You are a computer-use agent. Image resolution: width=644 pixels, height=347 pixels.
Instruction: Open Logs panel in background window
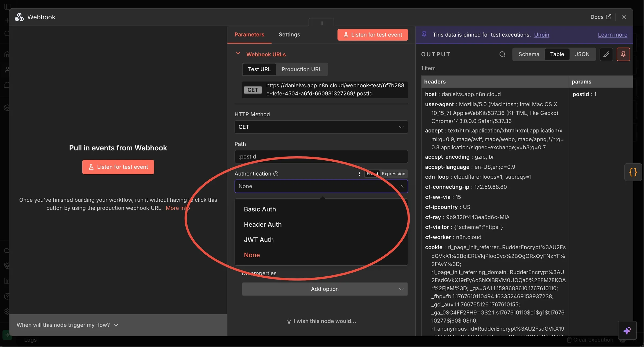(x=30, y=340)
